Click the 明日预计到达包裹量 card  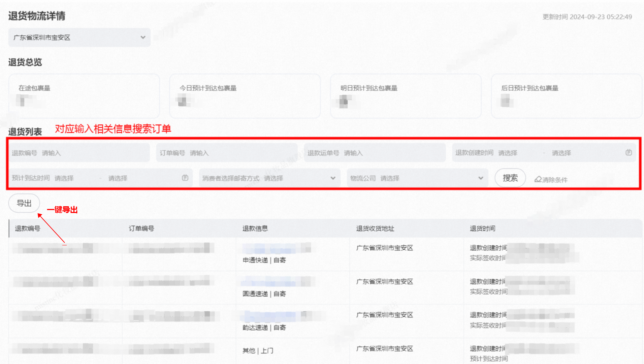406,96
